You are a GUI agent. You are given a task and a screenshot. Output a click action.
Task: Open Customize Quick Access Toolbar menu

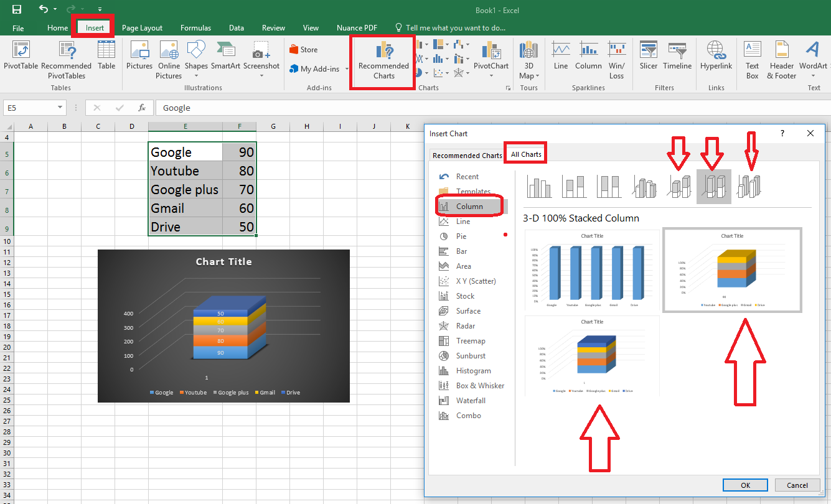(100, 10)
